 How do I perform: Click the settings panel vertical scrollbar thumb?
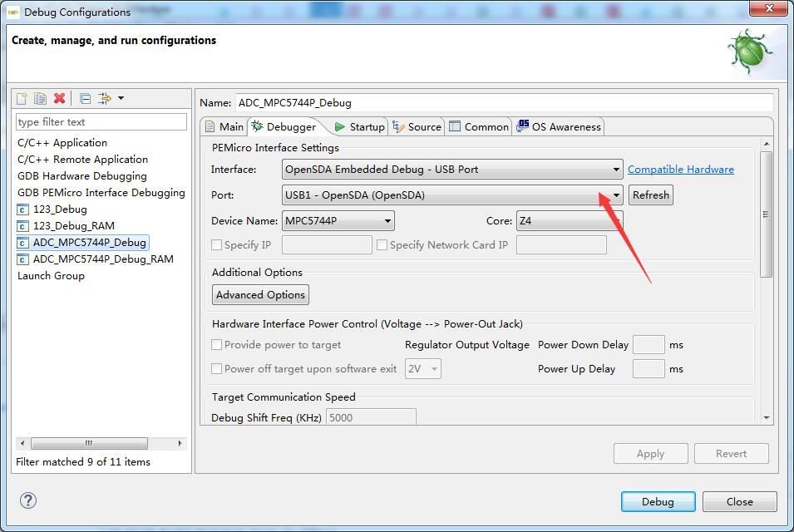[767, 214]
